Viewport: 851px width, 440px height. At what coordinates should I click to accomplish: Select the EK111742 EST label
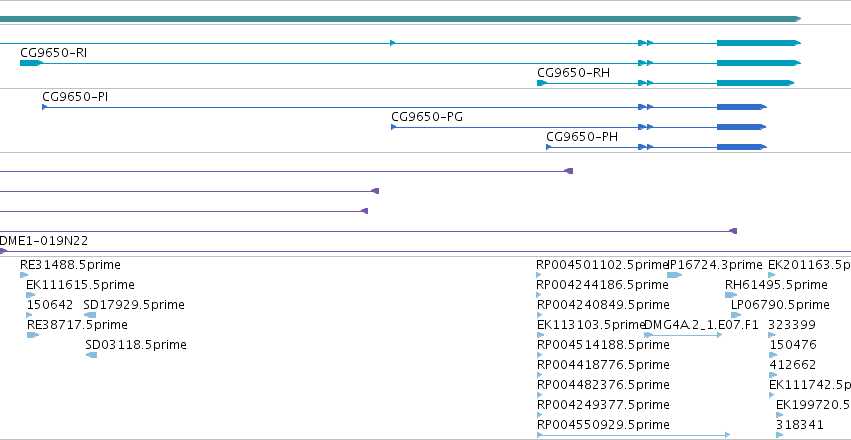tap(810, 385)
